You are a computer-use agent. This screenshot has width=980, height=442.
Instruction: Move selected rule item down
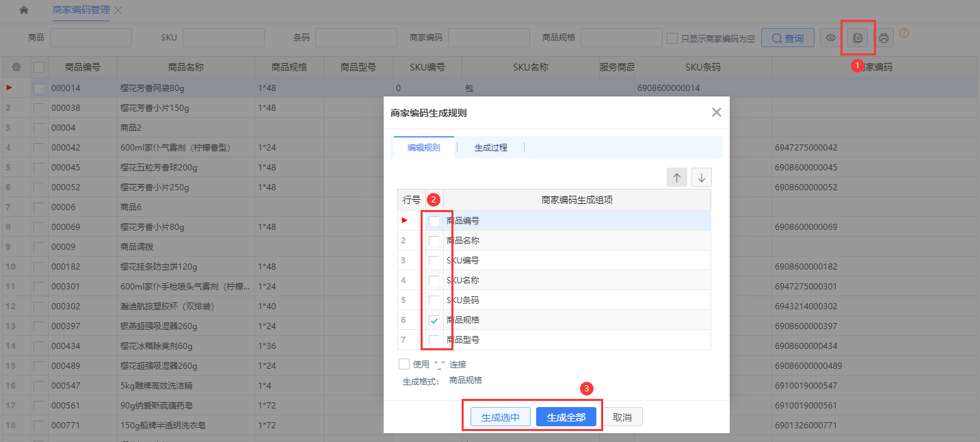click(x=702, y=177)
